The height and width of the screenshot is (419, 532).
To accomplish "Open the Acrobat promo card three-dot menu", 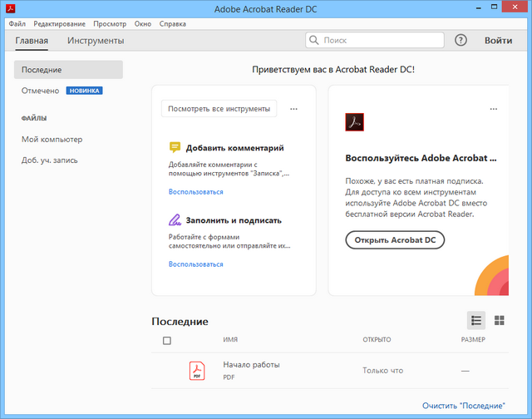I will click(494, 109).
